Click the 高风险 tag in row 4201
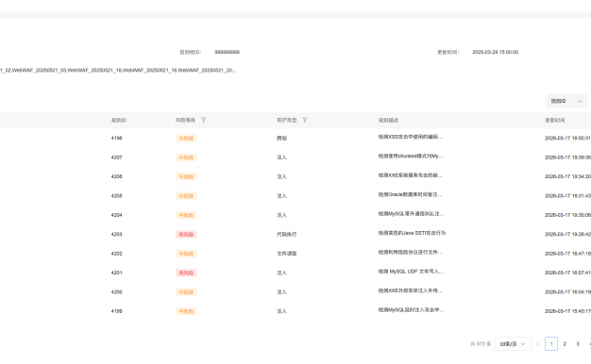 tap(186, 273)
